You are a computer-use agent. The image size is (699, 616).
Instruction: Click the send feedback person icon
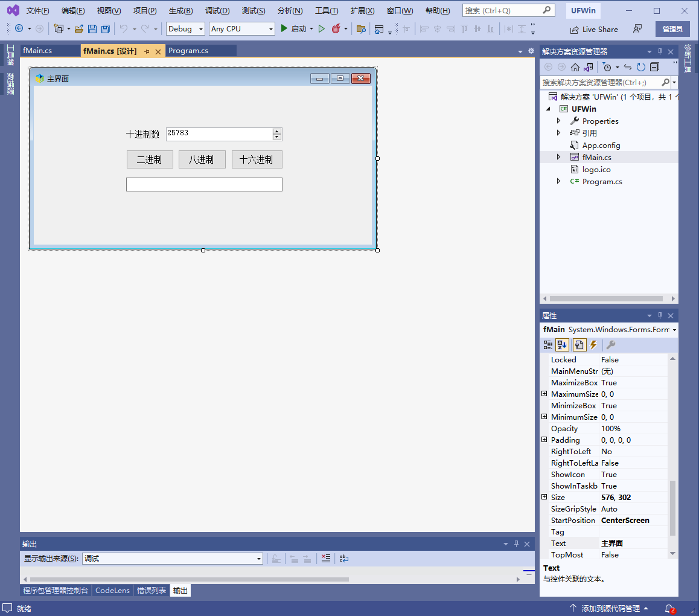click(637, 29)
